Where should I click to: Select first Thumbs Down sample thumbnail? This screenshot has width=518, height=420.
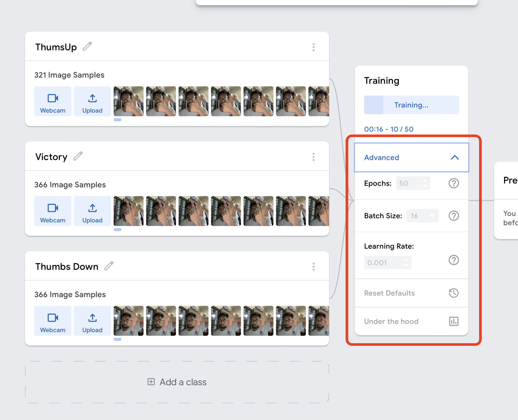[128, 321]
